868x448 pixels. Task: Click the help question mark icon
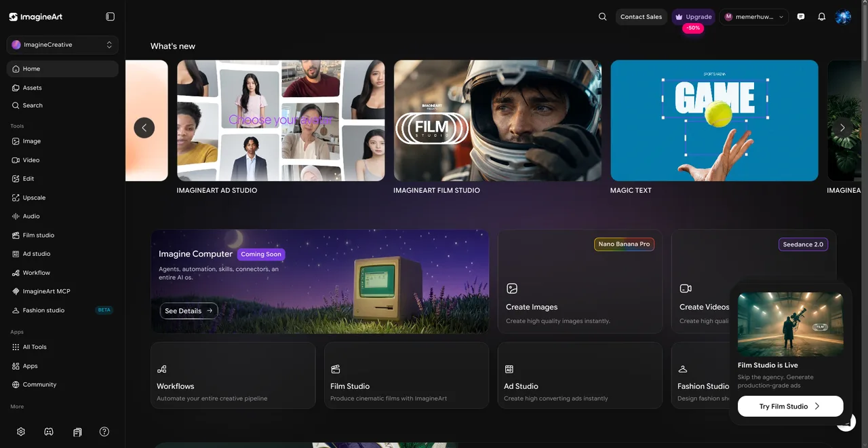pyautogui.click(x=104, y=432)
